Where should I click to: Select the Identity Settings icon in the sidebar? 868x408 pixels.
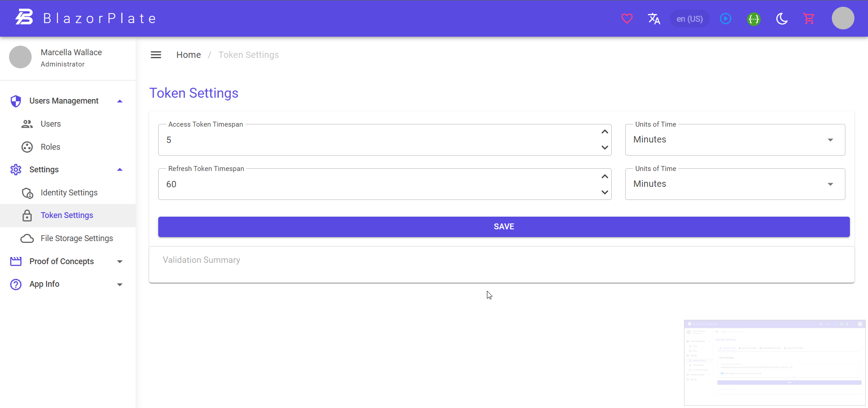point(27,193)
